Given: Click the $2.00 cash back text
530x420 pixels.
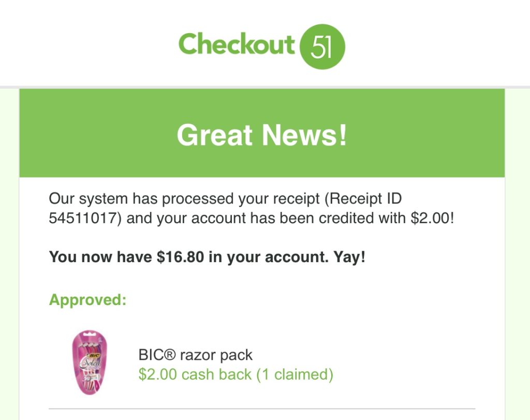Looking at the screenshot, I should tap(195, 374).
